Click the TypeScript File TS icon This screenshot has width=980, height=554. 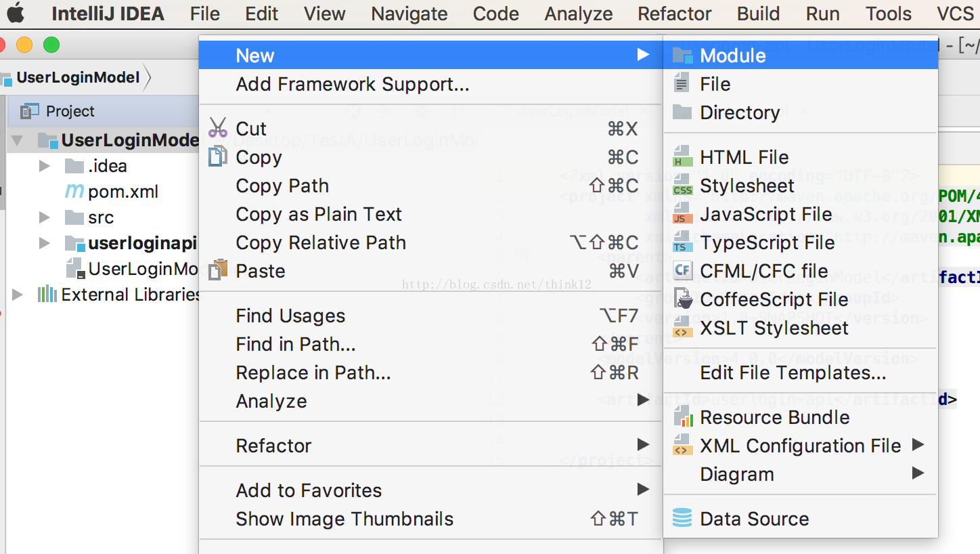tap(682, 242)
